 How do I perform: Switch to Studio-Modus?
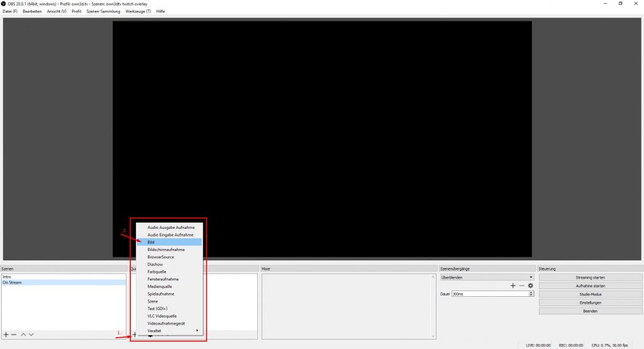click(x=590, y=294)
